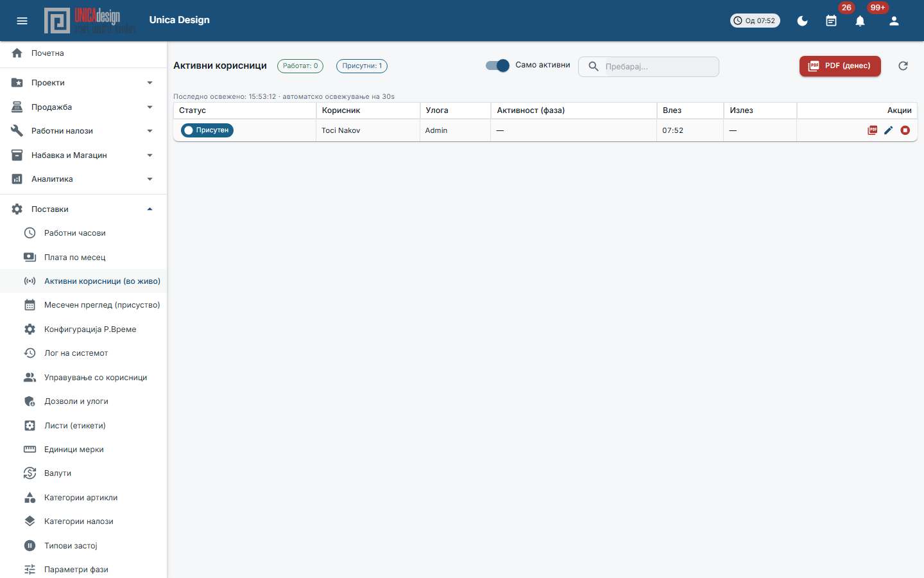Expand the Проекти menu
Image resolution: width=924 pixels, height=578 pixels.
click(x=83, y=83)
